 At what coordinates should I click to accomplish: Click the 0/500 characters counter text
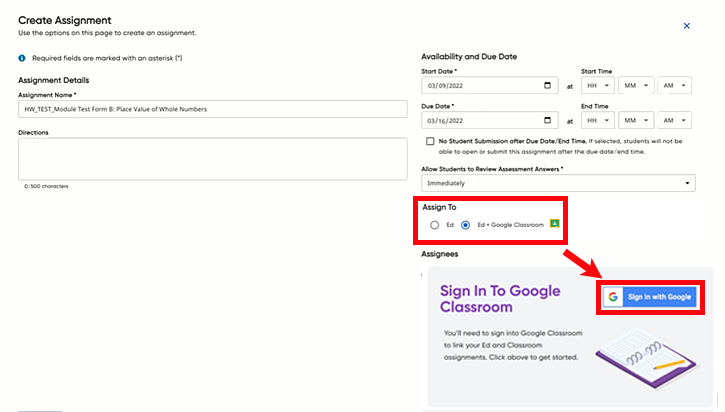(46, 186)
